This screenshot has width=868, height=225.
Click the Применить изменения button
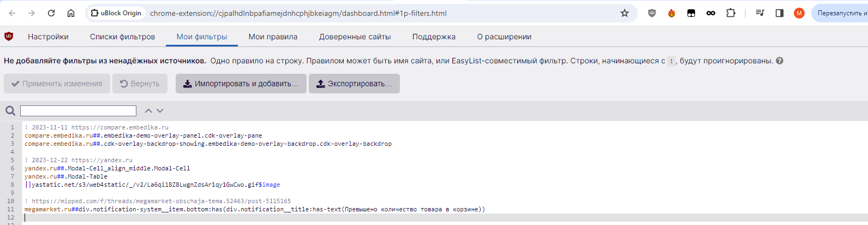tap(57, 84)
